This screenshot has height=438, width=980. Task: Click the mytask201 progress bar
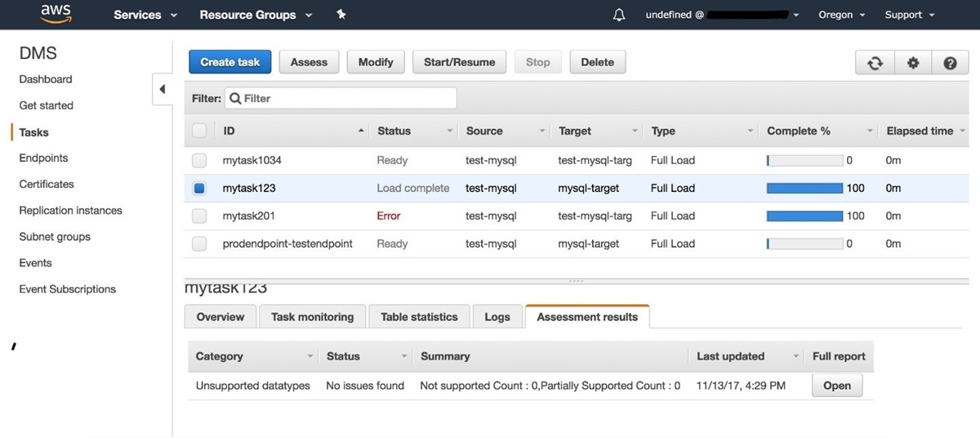[804, 216]
